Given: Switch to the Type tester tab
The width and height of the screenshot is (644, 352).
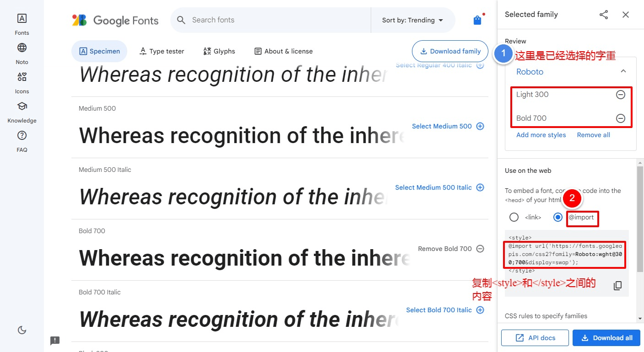Looking at the screenshot, I should pyautogui.click(x=162, y=51).
